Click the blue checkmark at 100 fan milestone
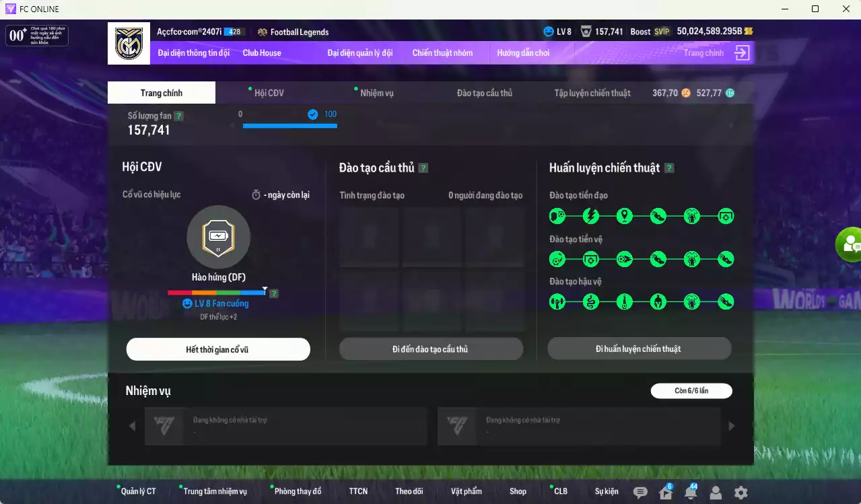The height and width of the screenshot is (504, 861). (x=312, y=114)
